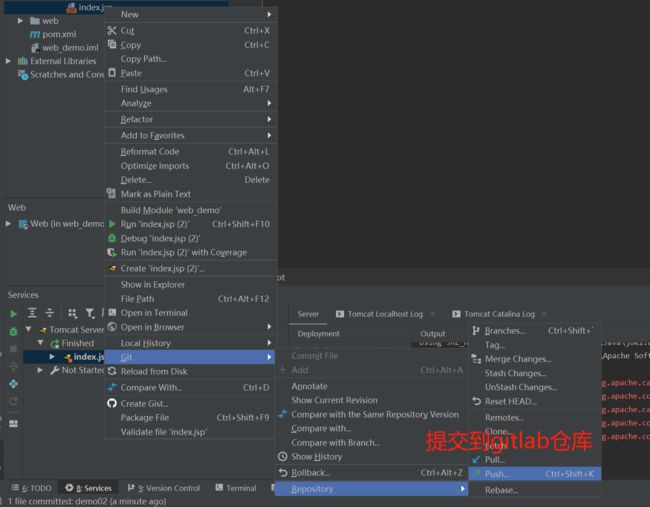The height and width of the screenshot is (507, 650).
Task: Click the Mark as Plain Text icon
Action: 111,193
